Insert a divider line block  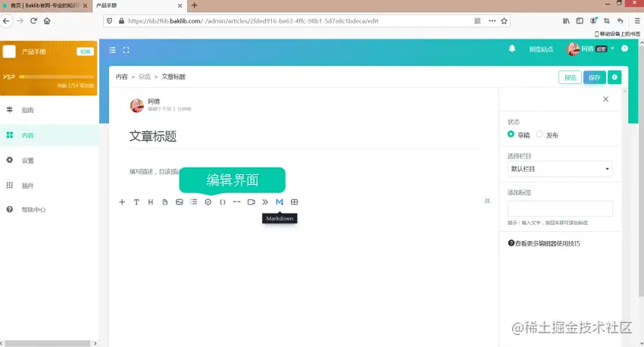pyautogui.click(x=236, y=202)
